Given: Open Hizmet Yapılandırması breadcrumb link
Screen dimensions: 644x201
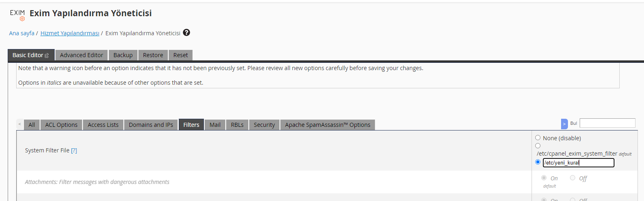Looking at the screenshot, I should (x=70, y=33).
